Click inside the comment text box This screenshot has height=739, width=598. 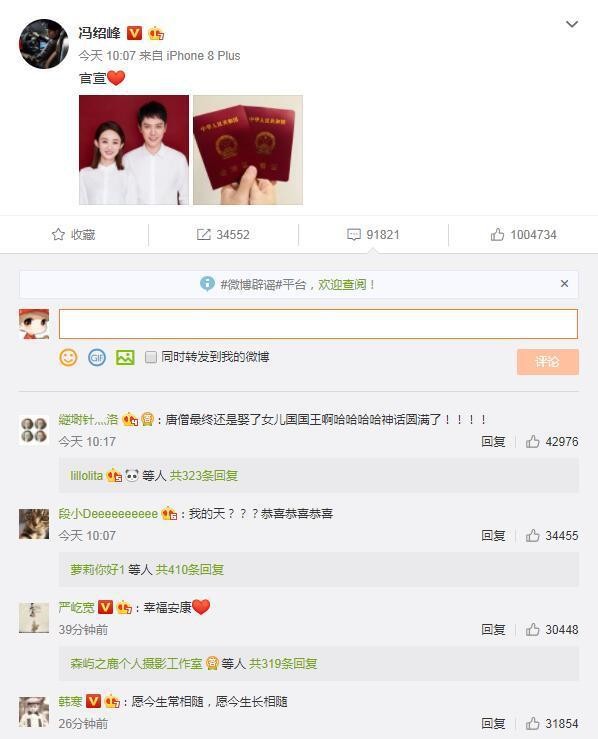318,324
